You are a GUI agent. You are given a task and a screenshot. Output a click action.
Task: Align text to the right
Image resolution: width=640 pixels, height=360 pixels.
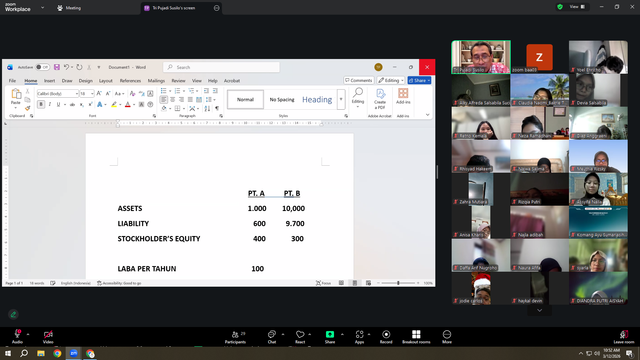pos(181,100)
